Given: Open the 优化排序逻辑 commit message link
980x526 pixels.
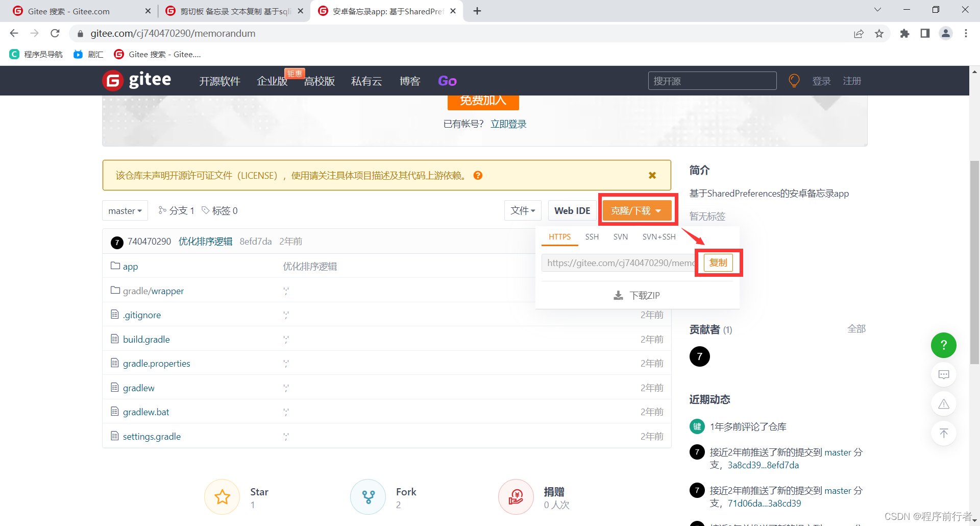Looking at the screenshot, I should tap(206, 242).
